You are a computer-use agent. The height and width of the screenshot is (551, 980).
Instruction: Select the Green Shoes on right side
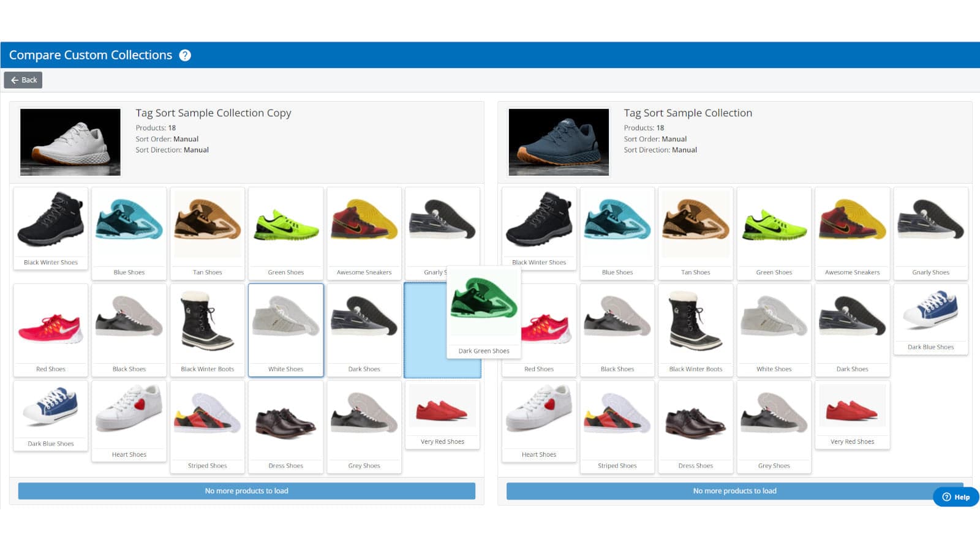[774, 233]
